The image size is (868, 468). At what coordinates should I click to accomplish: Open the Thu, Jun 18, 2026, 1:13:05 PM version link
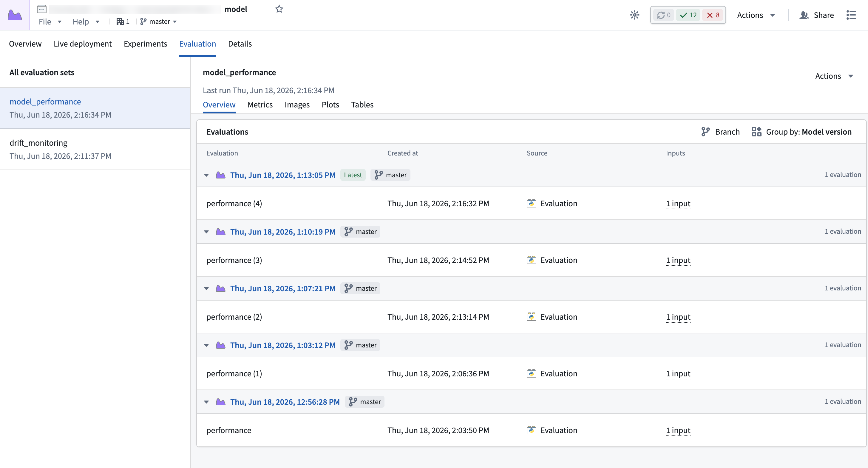pos(283,175)
